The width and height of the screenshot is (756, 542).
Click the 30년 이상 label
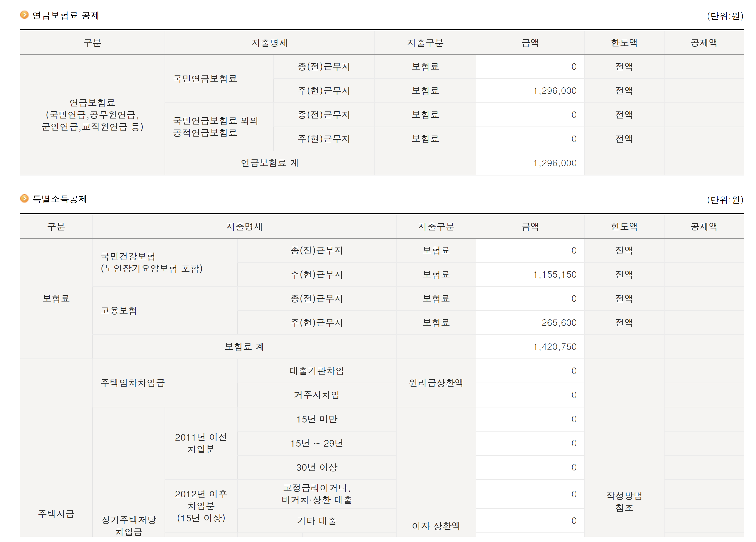point(317,467)
